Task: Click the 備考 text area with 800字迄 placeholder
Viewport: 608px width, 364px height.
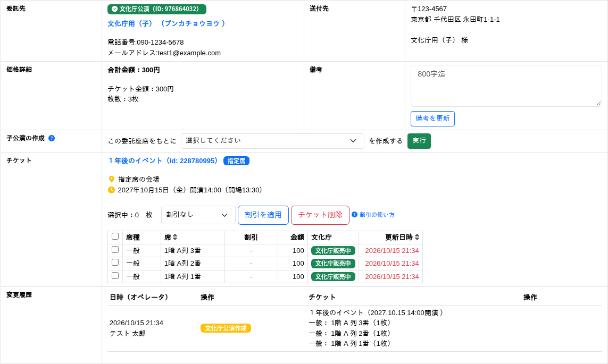Action: pyautogui.click(x=506, y=86)
